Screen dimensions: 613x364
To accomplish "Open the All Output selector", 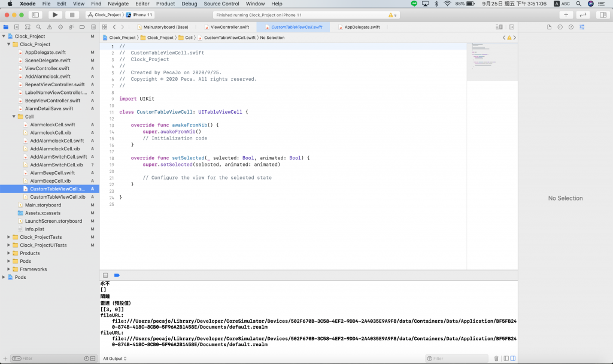I will pyautogui.click(x=114, y=359).
